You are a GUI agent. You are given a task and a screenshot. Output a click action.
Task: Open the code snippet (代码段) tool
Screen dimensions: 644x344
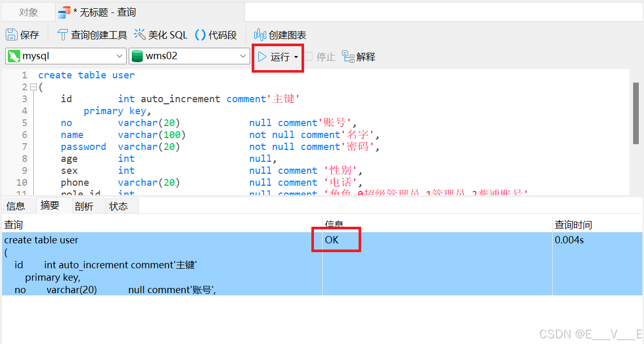pos(216,35)
